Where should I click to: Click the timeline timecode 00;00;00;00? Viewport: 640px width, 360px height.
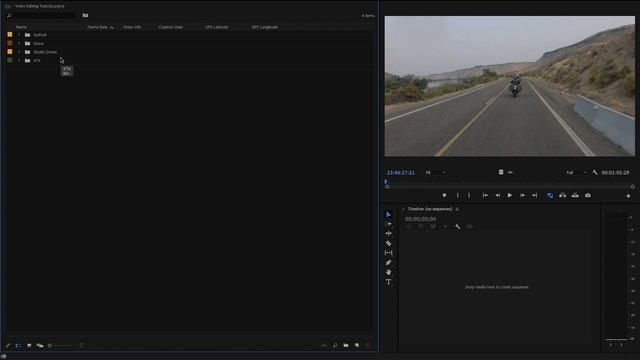click(x=420, y=219)
